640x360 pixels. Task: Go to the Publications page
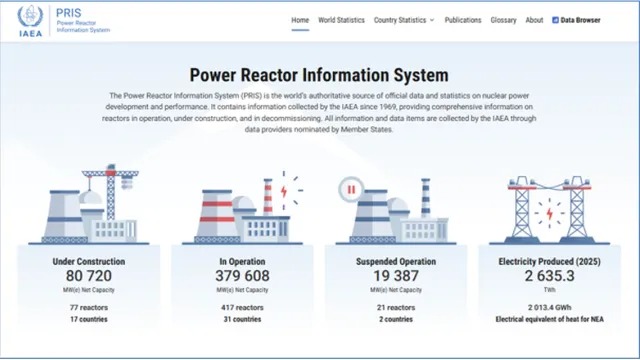click(463, 20)
